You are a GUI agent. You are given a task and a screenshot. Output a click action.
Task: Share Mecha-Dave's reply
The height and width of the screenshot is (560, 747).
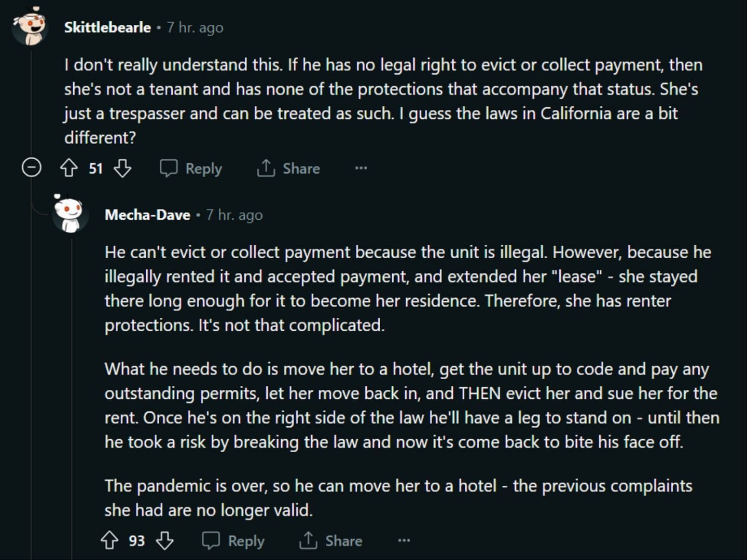pos(331,540)
